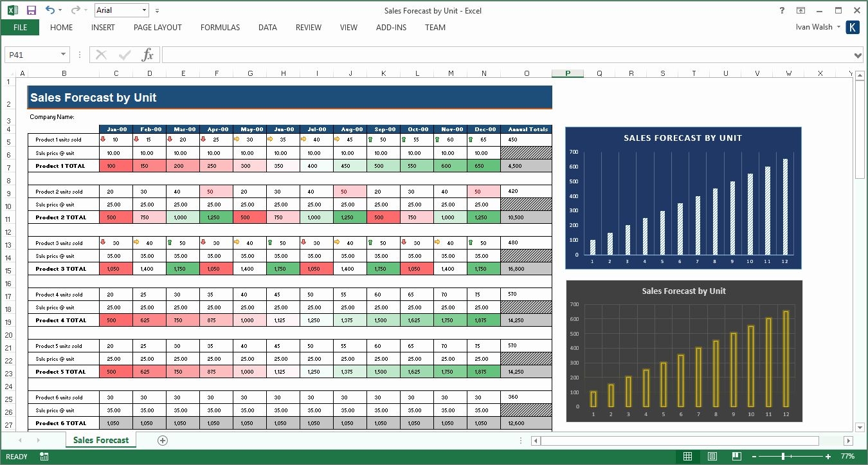The image size is (868, 465).
Task: Click the Save icon in Quick Access Toolbar
Action: 31,10
